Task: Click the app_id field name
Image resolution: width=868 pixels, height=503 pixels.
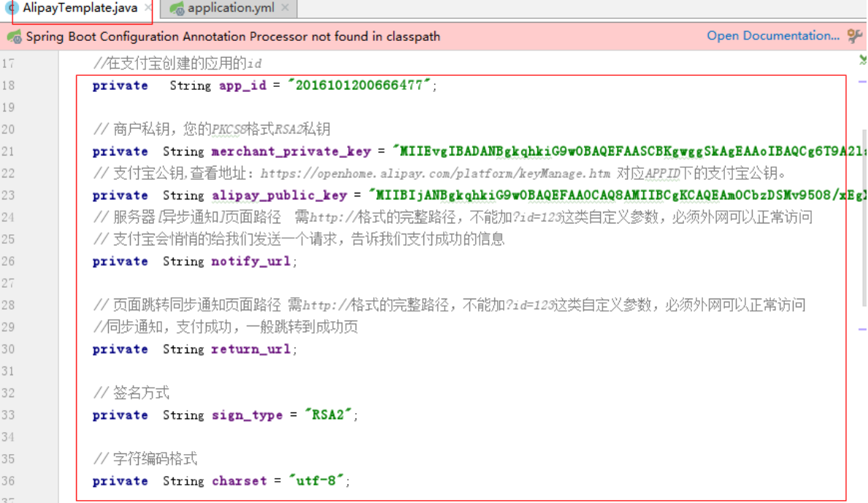Action: click(x=242, y=85)
